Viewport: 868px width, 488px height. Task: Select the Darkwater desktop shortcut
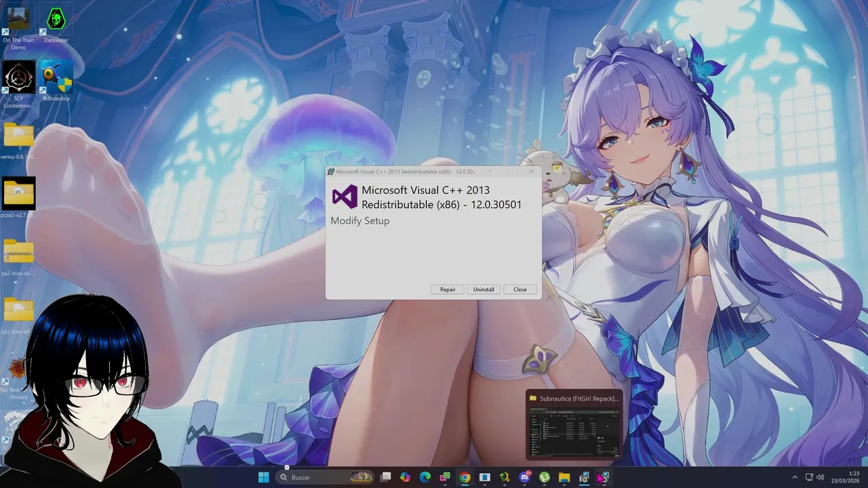(56, 24)
